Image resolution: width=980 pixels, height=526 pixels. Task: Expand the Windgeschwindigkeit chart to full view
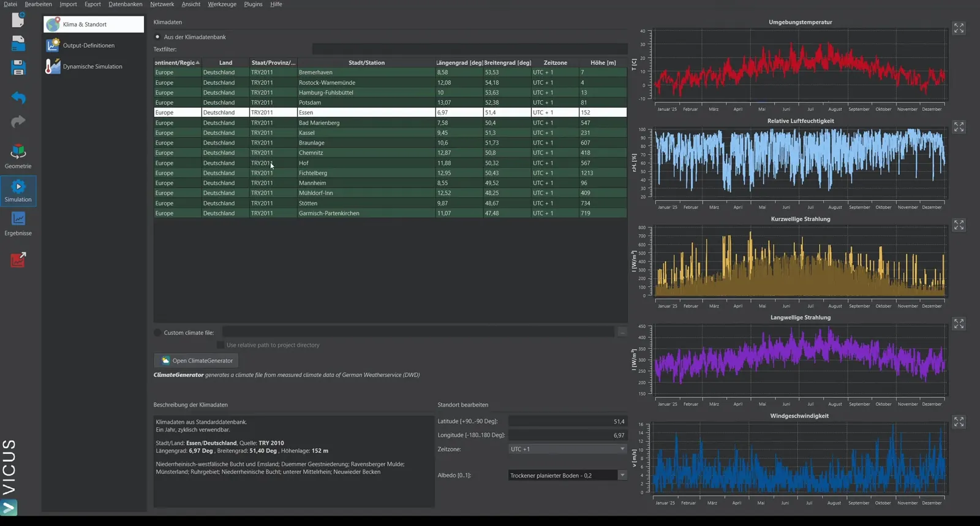959,422
